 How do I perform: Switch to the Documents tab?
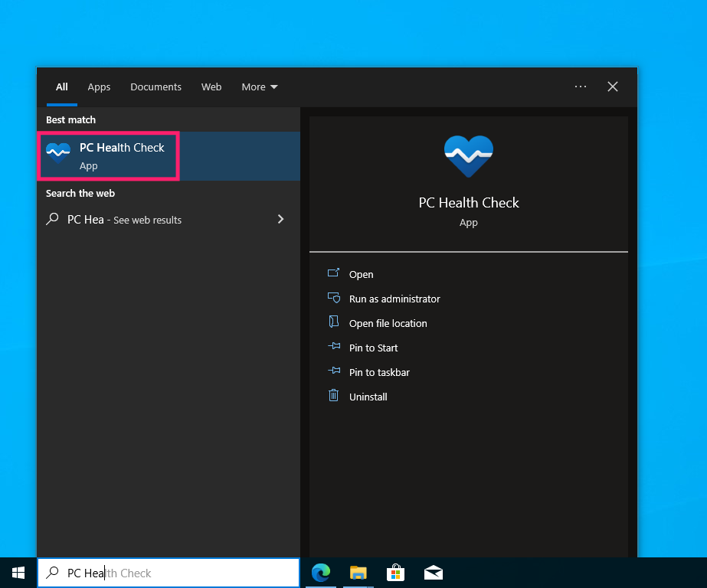(155, 87)
